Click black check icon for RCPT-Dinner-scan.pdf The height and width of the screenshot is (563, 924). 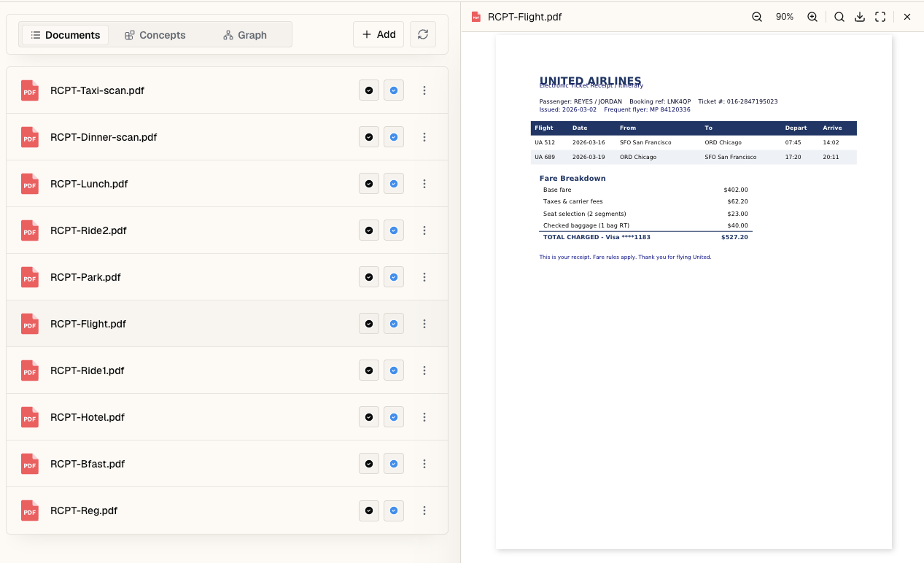pyautogui.click(x=369, y=137)
